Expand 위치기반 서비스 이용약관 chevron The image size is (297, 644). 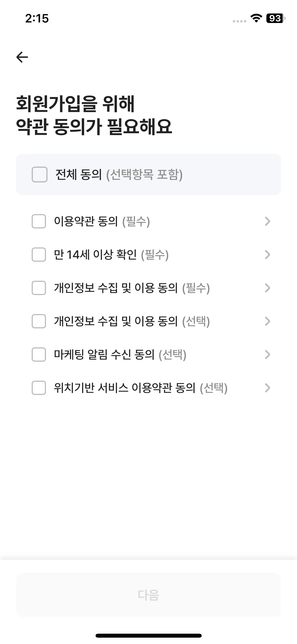click(267, 388)
